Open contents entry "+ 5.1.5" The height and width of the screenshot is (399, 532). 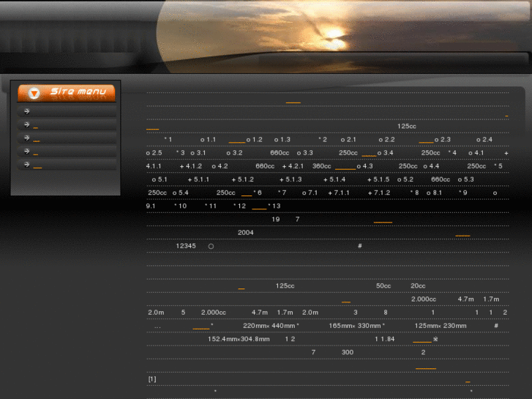click(x=378, y=179)
